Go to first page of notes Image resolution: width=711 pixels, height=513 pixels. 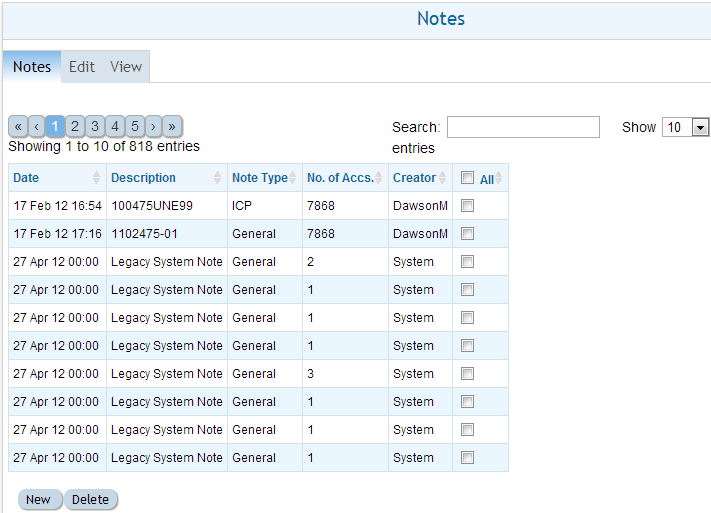(x=18, y=127)
